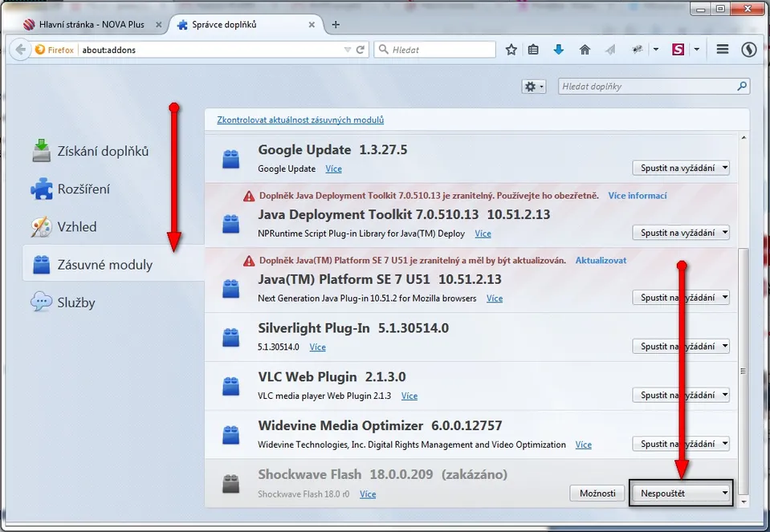Bookmark this page with star icon
Image resolution: width=770 pixels, height=532 pixels.
(511, 50)
